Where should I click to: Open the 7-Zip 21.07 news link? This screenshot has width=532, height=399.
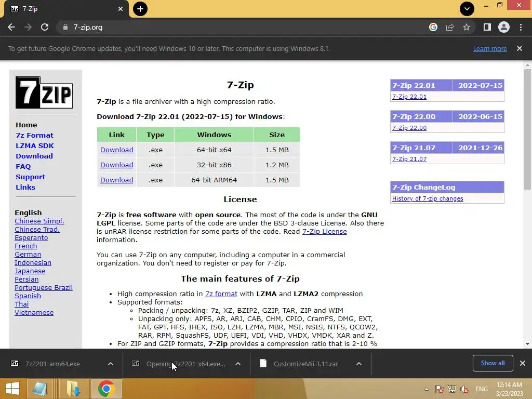click(x=409, y=159)
